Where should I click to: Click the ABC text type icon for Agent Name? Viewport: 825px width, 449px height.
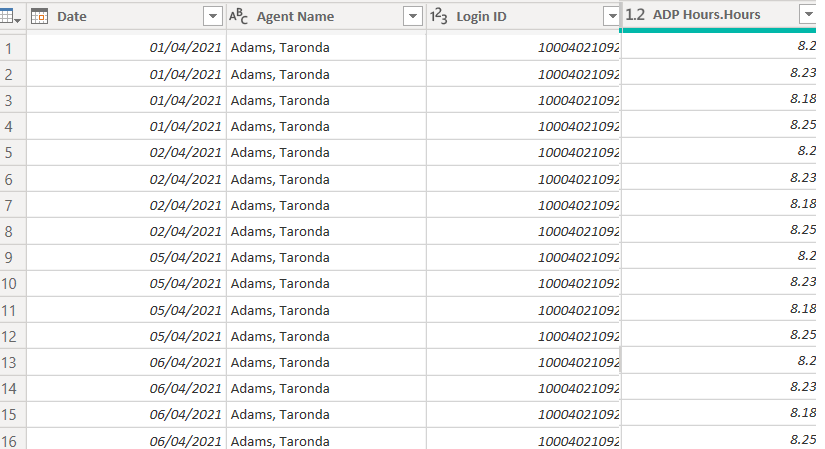[x=238, y=17]
